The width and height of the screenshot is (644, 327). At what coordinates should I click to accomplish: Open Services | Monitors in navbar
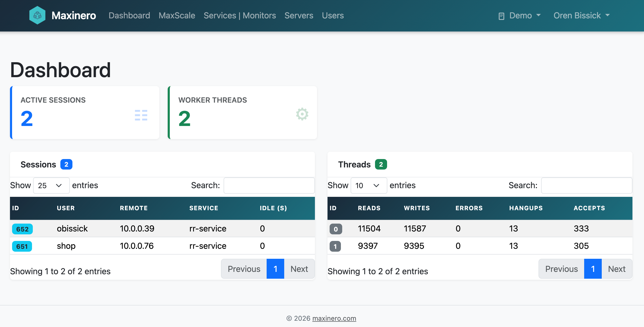(x=240, y=15)
